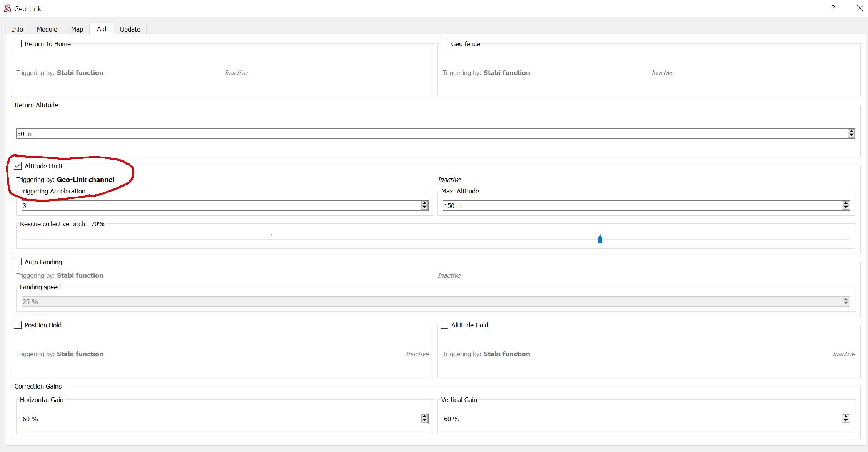Increase Return Altitude with up arrow
The height and width of the screenshot is (452, 868).
tap(851, 132)
